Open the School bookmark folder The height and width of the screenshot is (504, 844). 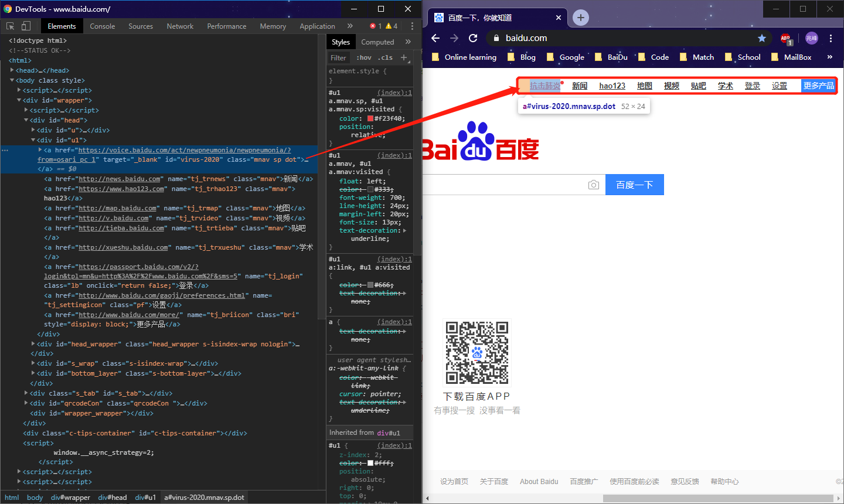click(743, 57)
